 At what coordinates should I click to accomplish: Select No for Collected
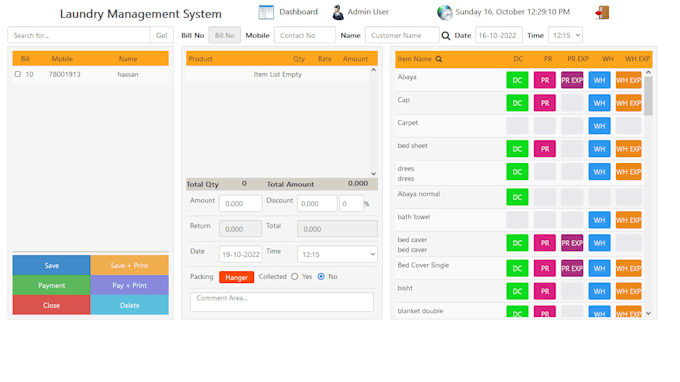[321, 277]
